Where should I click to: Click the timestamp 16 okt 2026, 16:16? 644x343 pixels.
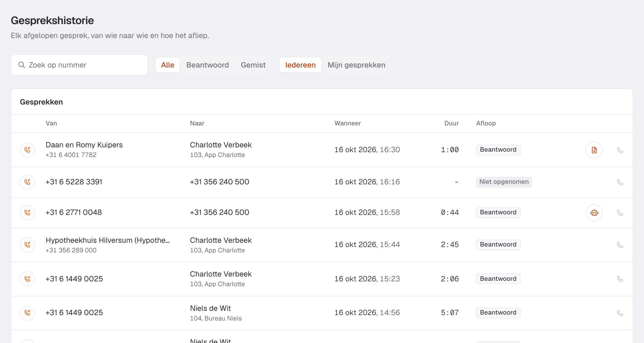367,182
